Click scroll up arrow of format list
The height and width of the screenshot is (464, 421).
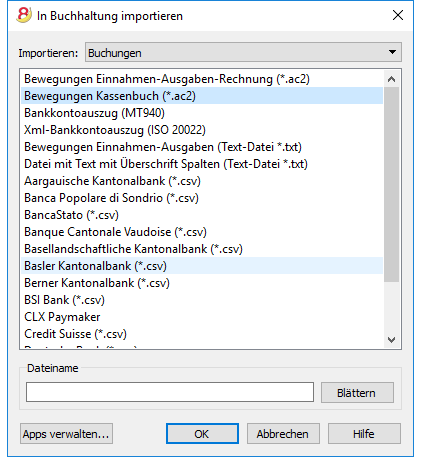coord(391,79)
